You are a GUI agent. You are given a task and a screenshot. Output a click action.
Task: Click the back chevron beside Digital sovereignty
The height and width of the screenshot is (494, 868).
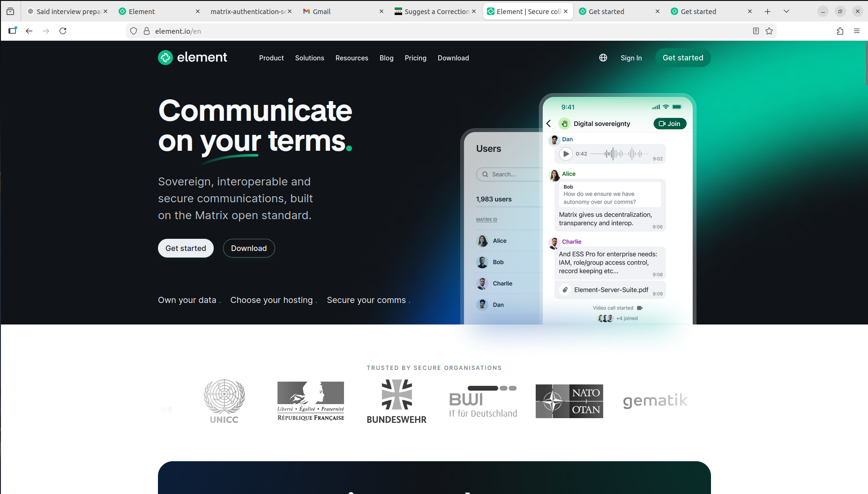click(x=549, y=124)
